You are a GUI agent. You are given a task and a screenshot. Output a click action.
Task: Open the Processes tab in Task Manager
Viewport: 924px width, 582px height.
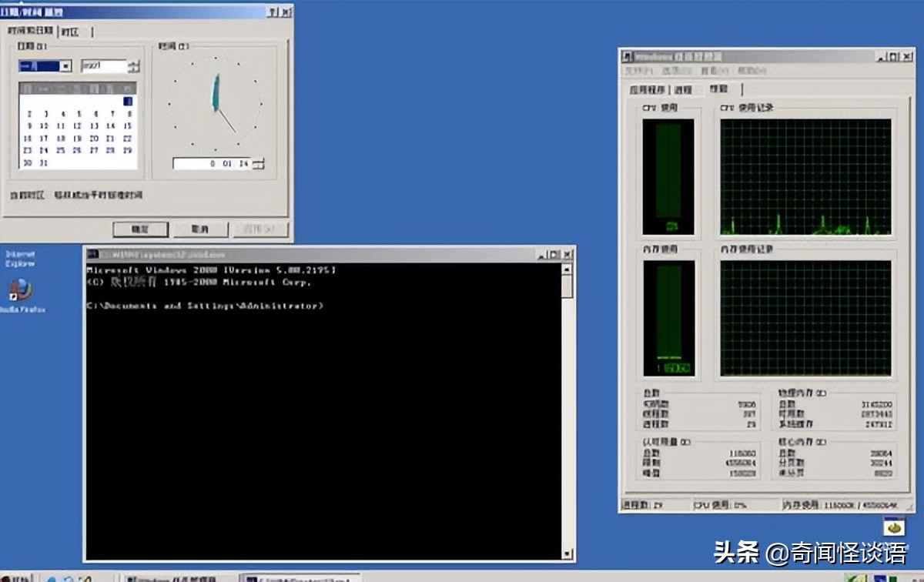pyautogui.click(x=683, y=90)
